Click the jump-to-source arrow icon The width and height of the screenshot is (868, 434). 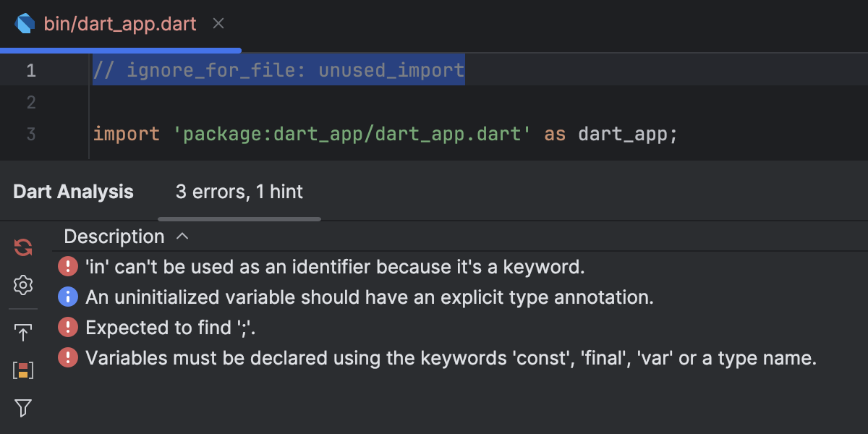(22, 331)
